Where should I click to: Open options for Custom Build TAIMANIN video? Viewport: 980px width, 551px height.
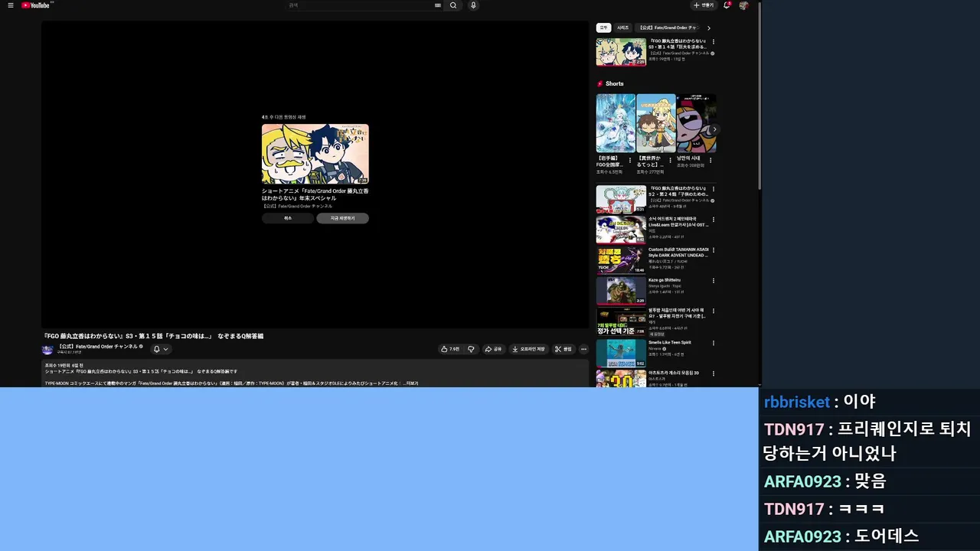point(714,250)
